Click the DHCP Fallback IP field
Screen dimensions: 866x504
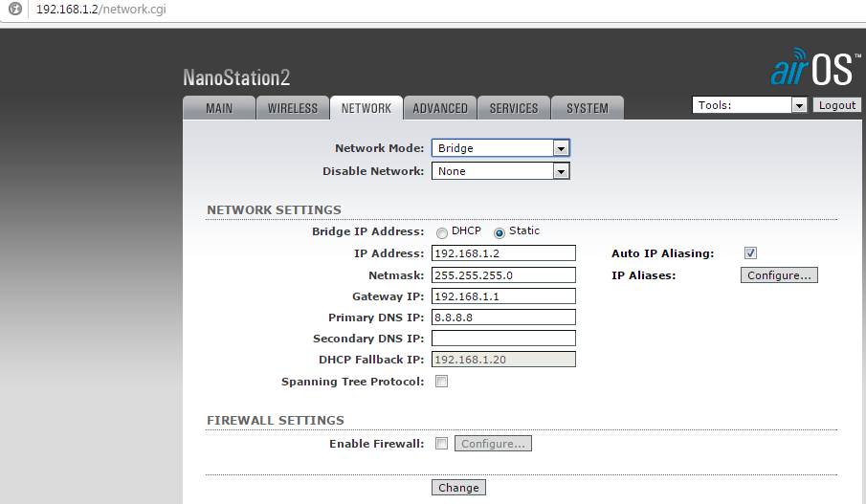click(503, 360)
